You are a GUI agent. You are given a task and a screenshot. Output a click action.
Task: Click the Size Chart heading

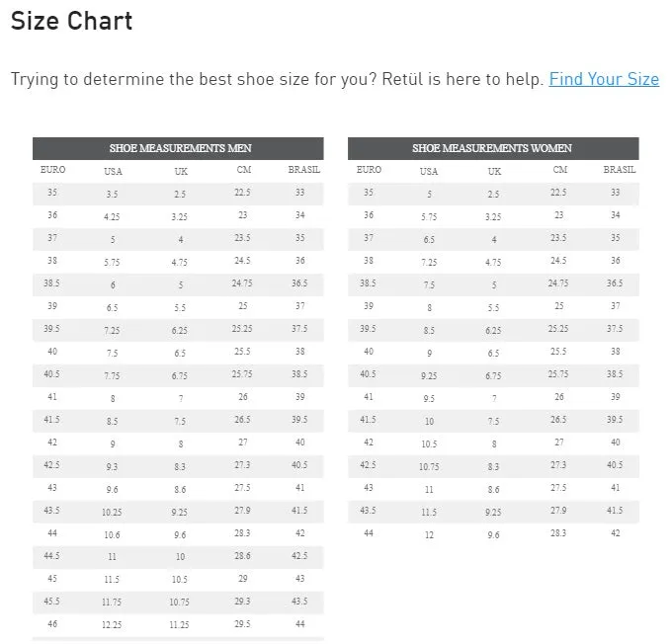pos(71,21)
